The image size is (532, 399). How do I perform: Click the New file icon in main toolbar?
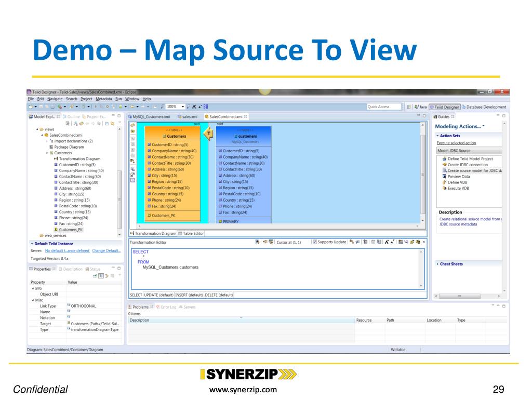coord(31,107)
